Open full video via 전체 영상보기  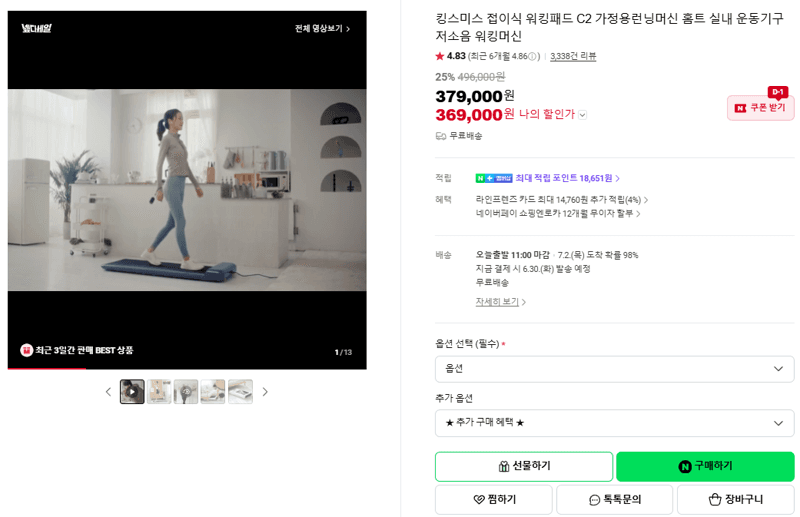322,29
